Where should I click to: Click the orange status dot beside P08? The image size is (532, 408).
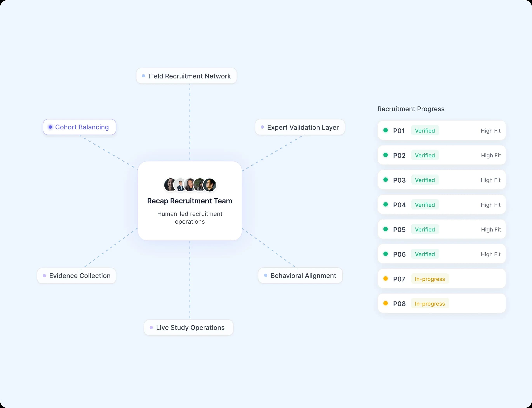click(x=385, y=303)
